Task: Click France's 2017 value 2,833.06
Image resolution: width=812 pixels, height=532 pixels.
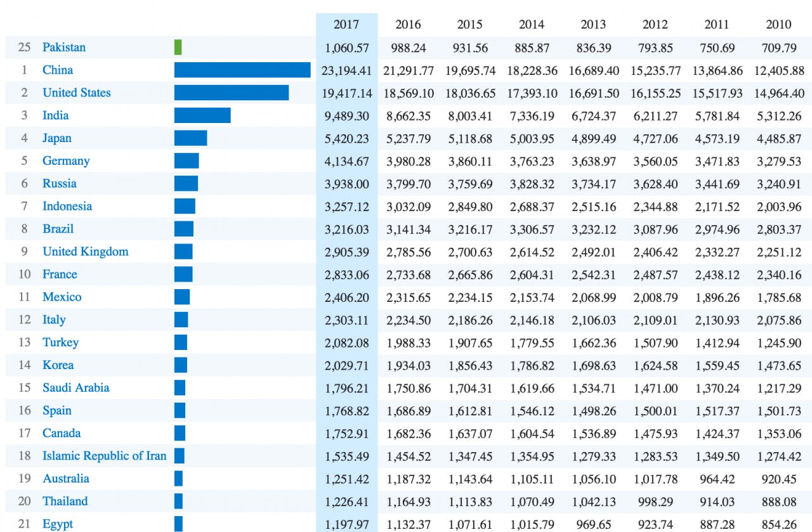Action: [x=346, y=275]
